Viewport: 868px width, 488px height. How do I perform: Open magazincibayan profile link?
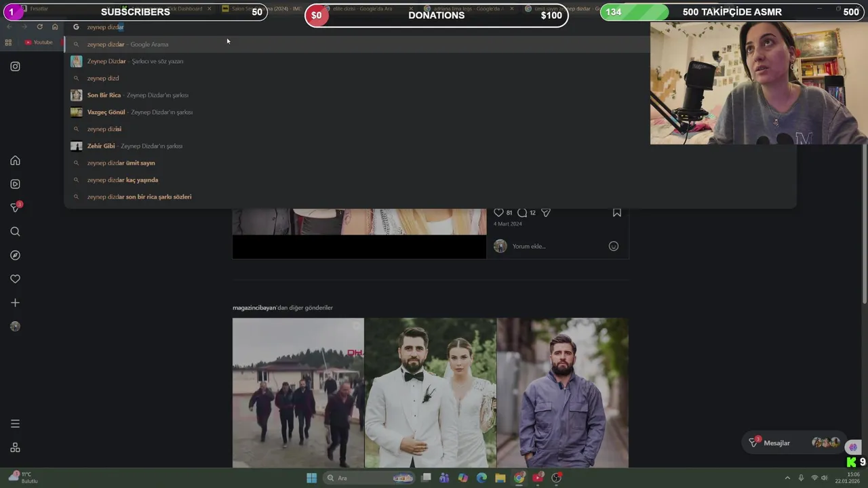254,308
